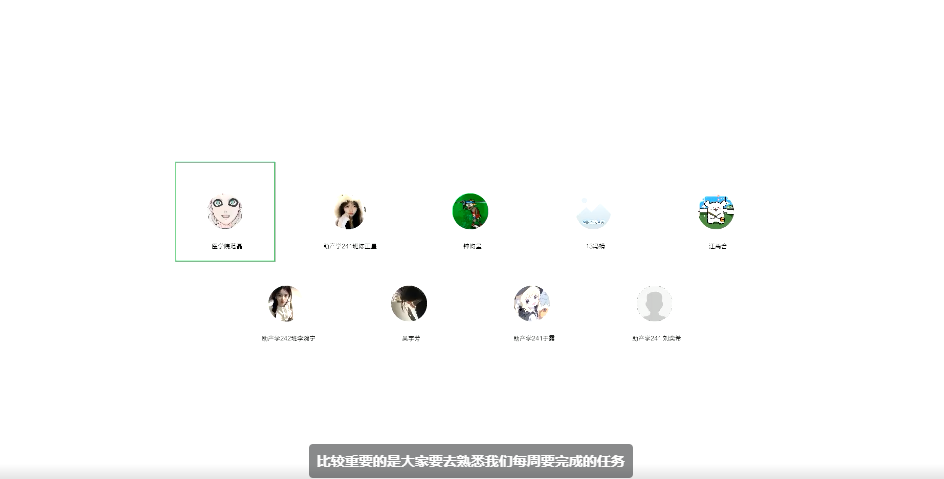The width and height of the screenshot is (944, 479).
Task: Click the green zombie avatar
Action: (470, 212)
